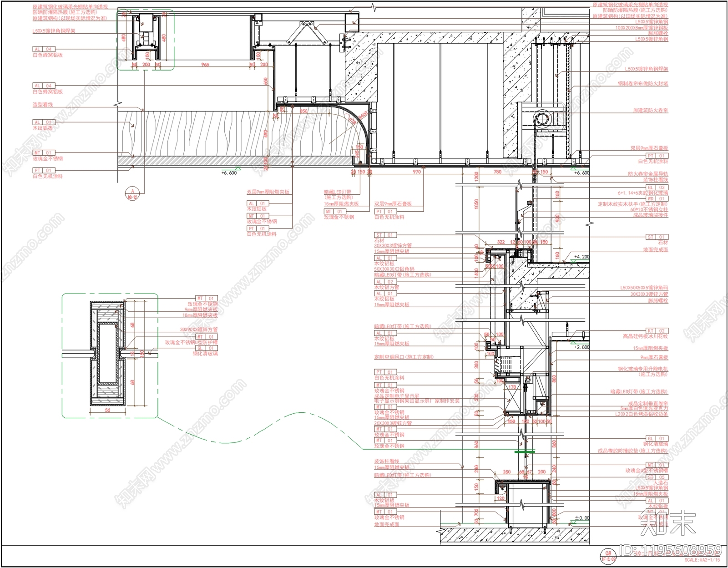Select the '高晶硅钙板冰川花纹' material note
The width and height of the screenshot is (728, 568).
(646, 337)
